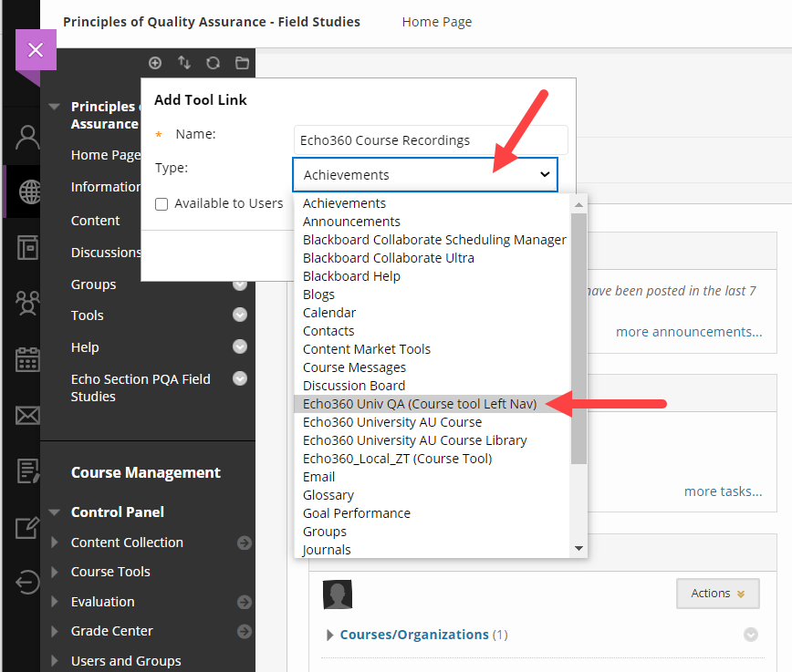
Task: Click the dropdown list scroll down arrow
Action: 578,548
